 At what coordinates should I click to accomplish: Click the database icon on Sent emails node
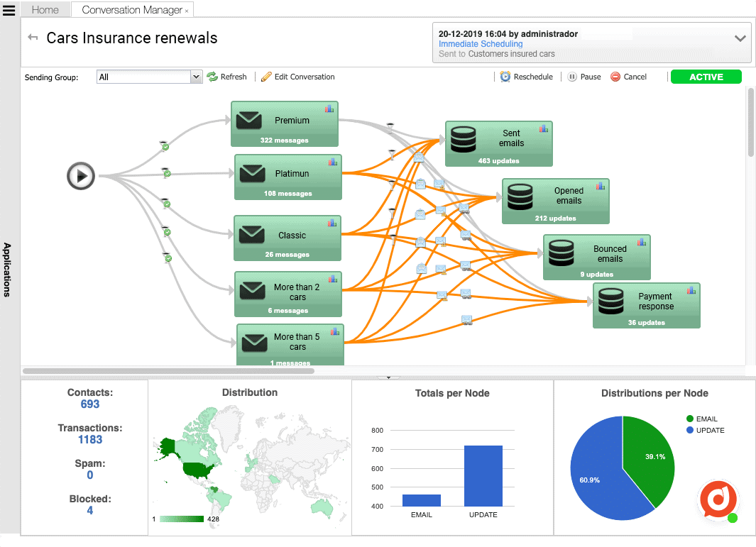click(x=464, y=140)
